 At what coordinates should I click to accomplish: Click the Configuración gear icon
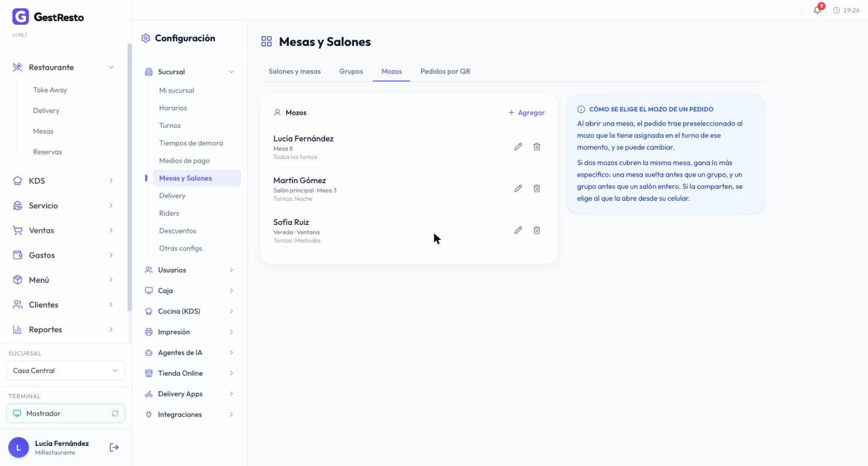point(145,38)
